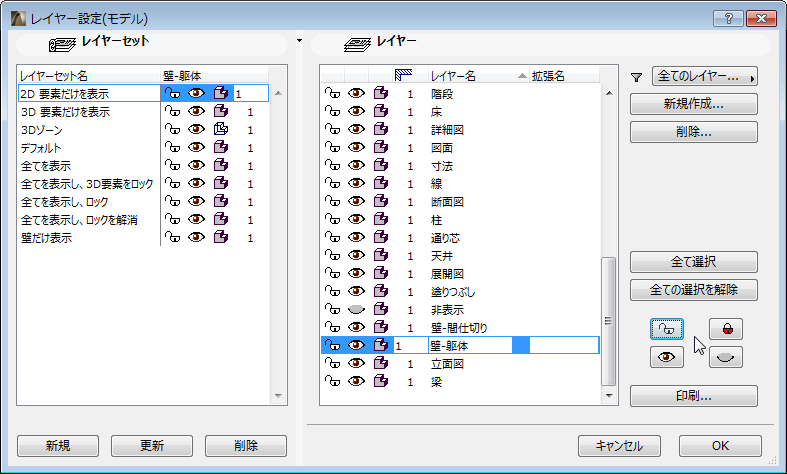This screenshot has height=474, width=787.
Task: Click 削除 button under layer sets
Action: point(245,446)
